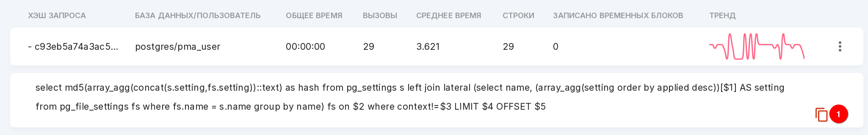Collapse the query row via dash prefix

coord(30,46)
